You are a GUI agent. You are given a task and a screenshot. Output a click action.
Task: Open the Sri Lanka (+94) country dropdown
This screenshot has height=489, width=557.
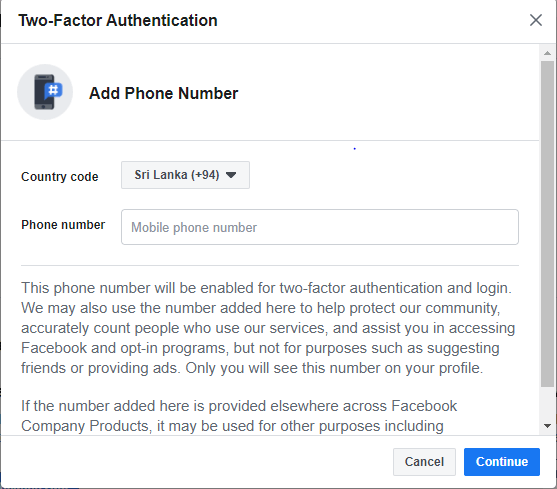pos(185,175)
